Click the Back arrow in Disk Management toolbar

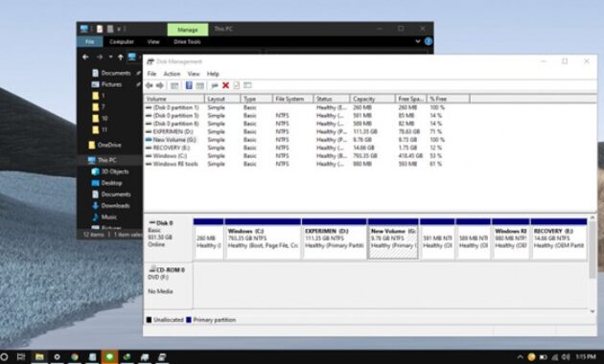[150, 85]
